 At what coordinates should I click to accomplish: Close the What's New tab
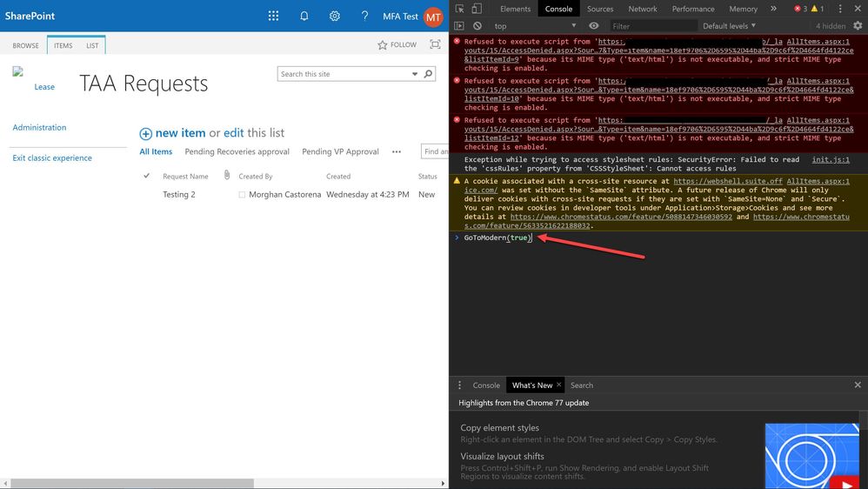tap(558, 385)
